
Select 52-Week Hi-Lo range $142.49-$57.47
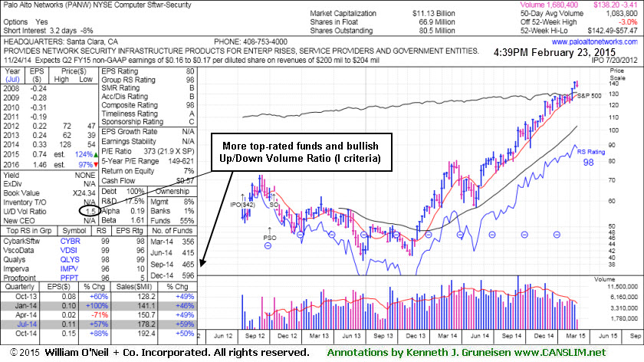pos(613,31)
